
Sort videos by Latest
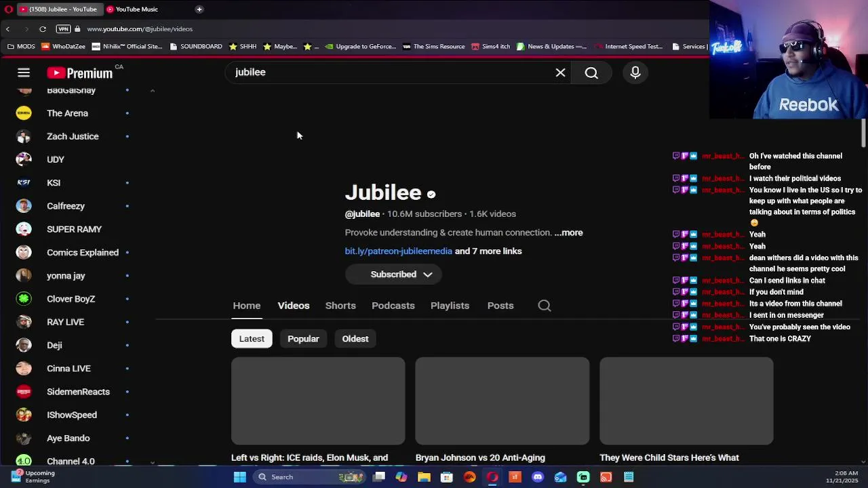click(x=252, y=339)
